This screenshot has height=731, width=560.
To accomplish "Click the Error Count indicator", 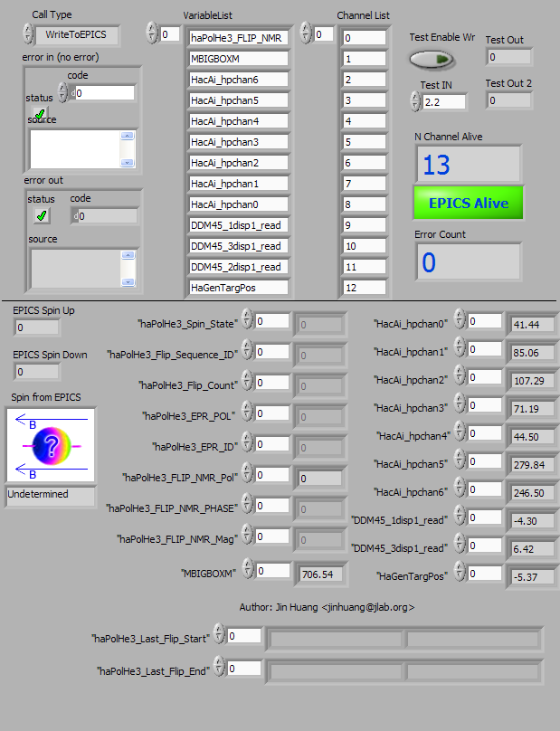I will [x=468, y=261].
